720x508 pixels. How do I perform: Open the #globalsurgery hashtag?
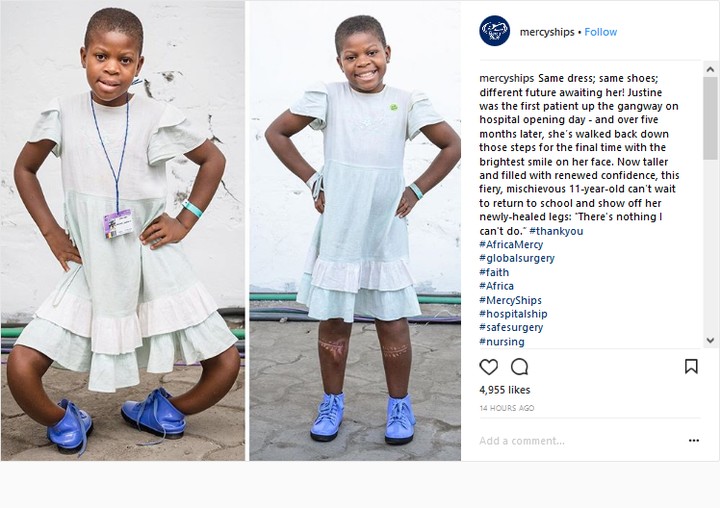click(517, 258)
